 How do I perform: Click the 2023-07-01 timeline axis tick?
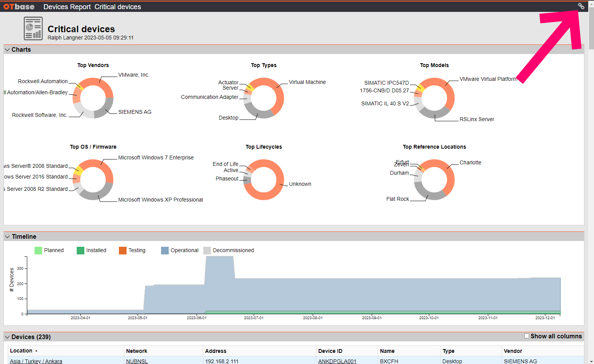253,318
